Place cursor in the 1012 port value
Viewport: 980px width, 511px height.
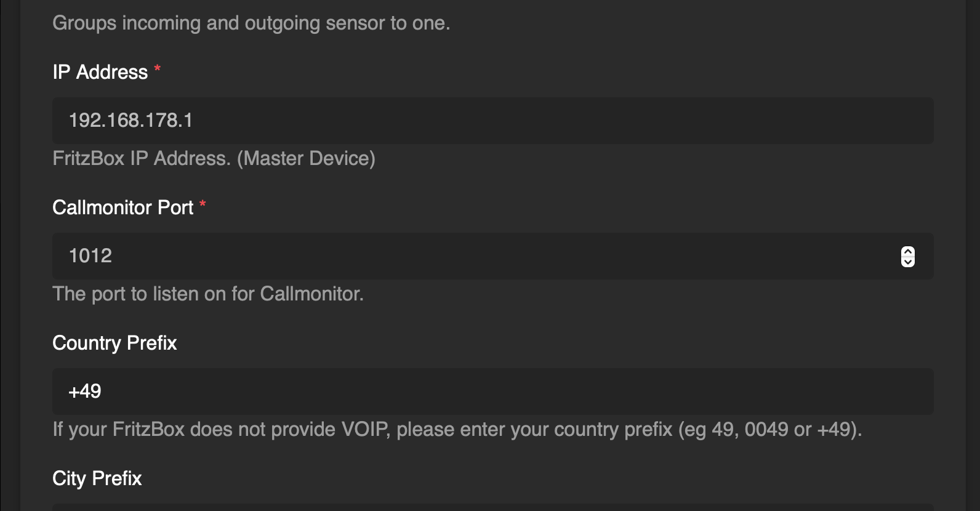(90, 256)
